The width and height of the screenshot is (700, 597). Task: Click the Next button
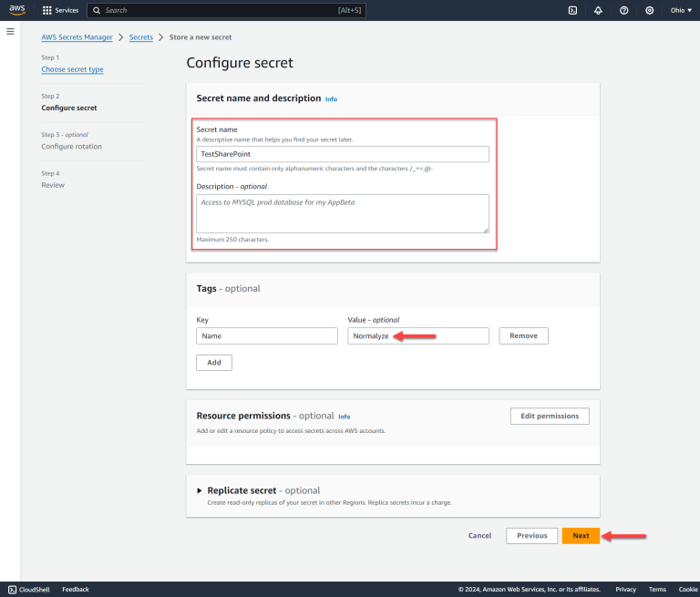(x=581, y=536)
